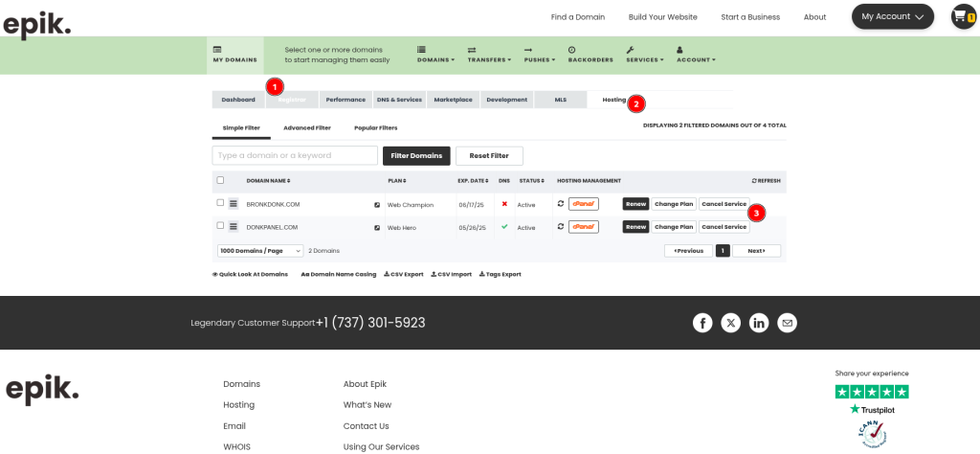The image size is (980, 454).
Task: Focus the domain keyword search field
Action: click(295, 156)
